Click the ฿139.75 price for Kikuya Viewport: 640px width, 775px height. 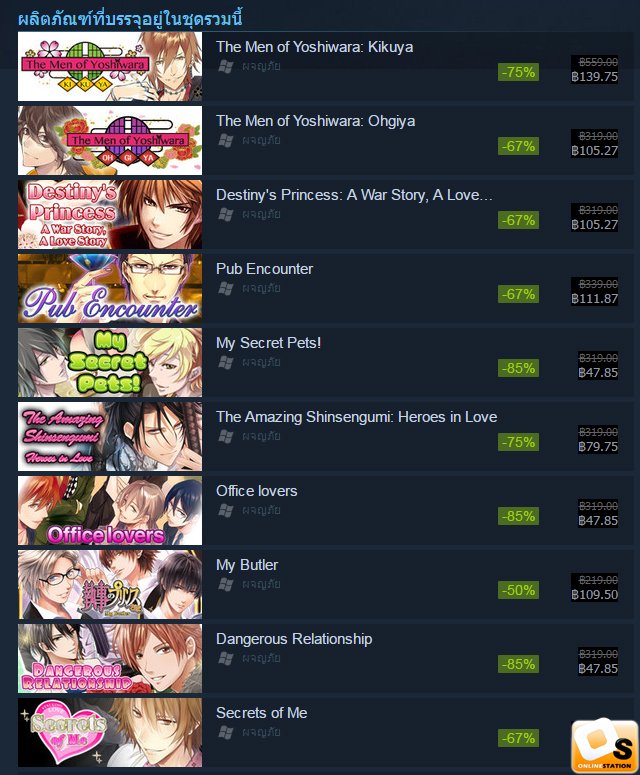(595, 77)
